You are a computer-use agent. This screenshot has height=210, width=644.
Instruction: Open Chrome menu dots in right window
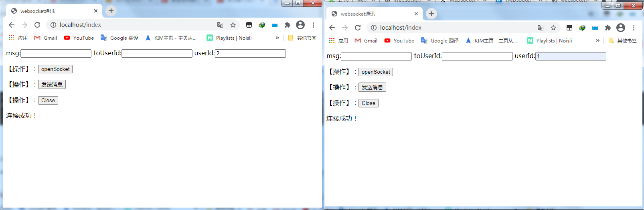coord(634,28)
